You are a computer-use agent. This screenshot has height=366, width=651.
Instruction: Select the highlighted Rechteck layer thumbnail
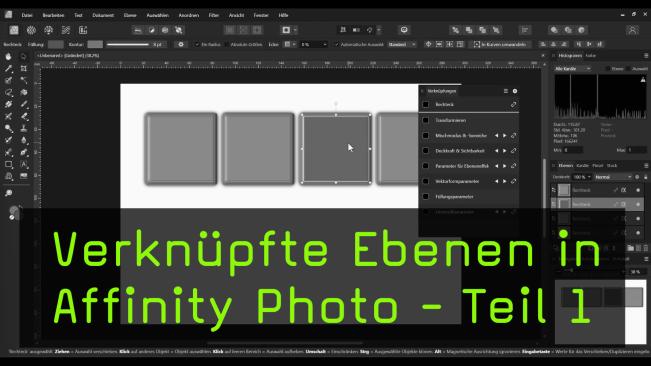tap(564, 204)
